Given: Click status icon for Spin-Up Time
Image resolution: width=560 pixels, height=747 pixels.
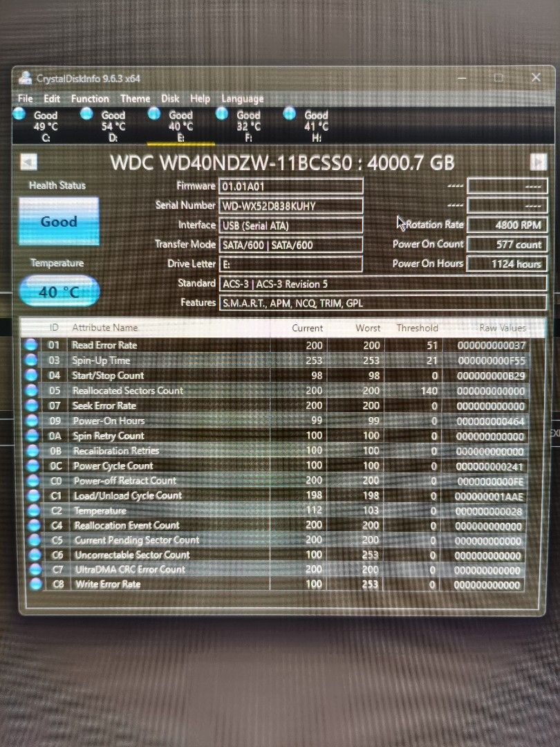Looking at the screenshot, I should (x=31, y=360).
